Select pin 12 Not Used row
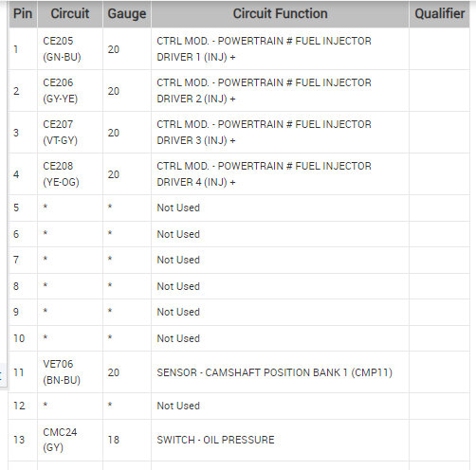Screen dimensions: 476x470 tap(239, 406)
